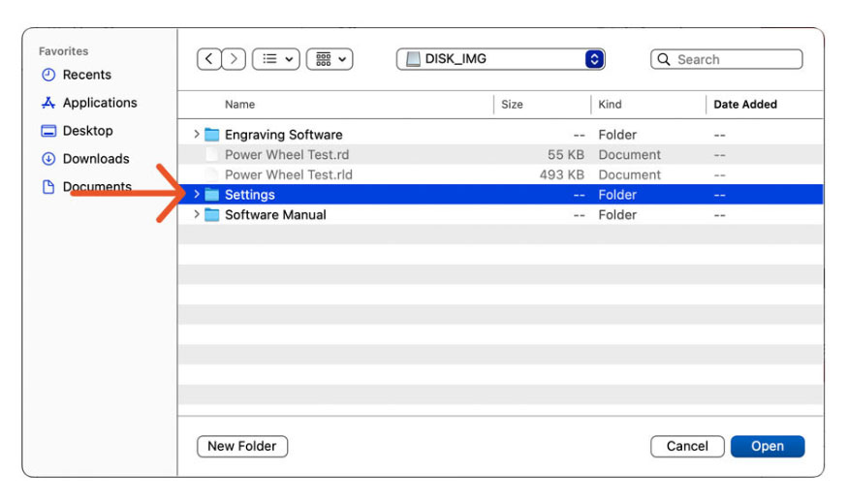Select the Settings folder name
Viewport: 848px width, 504px height.
[249, 195]
